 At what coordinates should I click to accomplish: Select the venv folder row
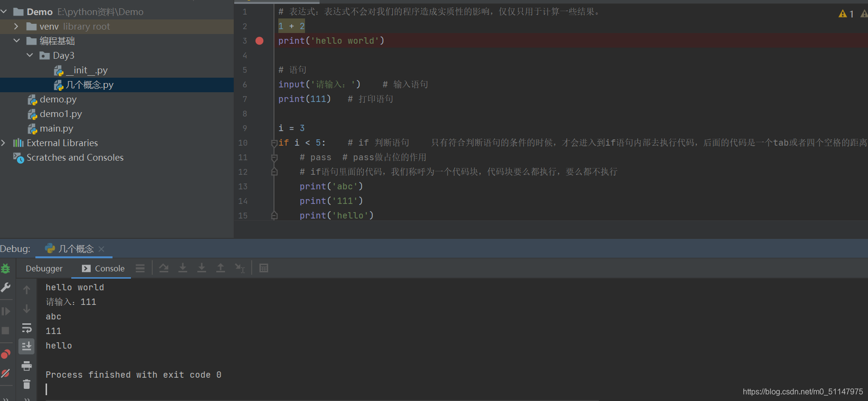pyautogui.click(x=117, y=26)
